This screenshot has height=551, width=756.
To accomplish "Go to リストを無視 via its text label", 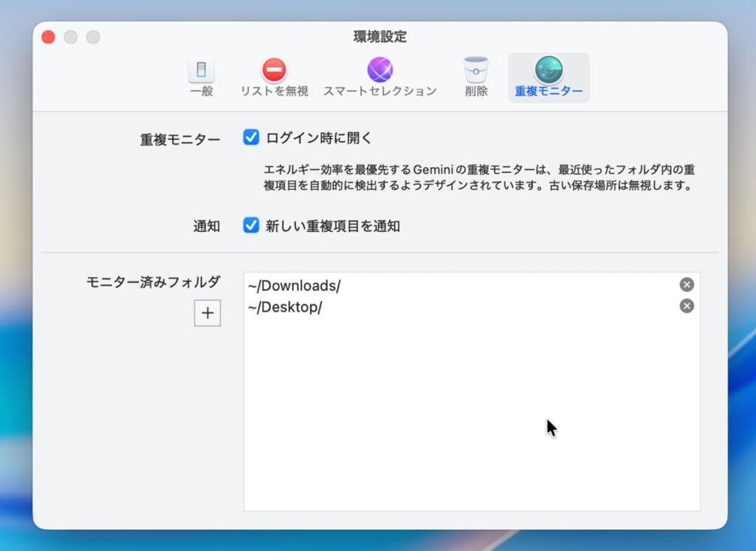I will tap(274, 92).
